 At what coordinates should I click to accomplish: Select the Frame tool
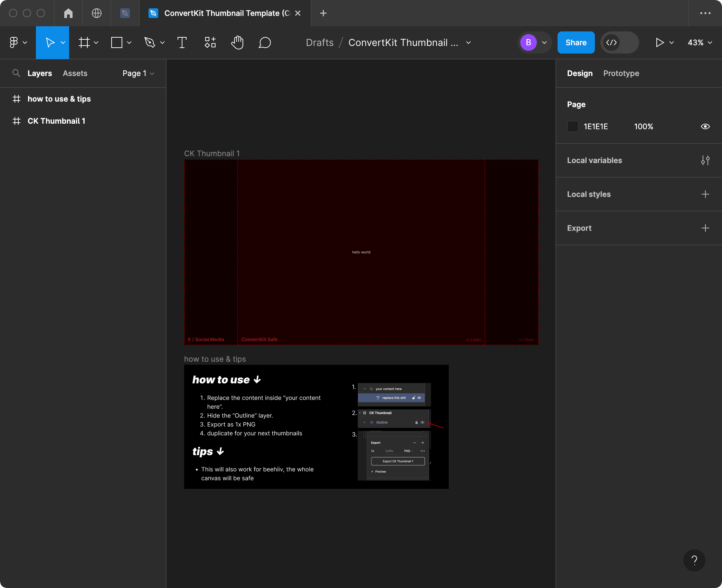click(84, 42)
